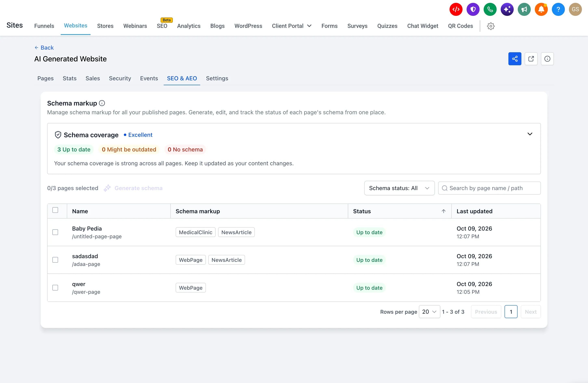Open the Beta SEO nav item

(162, 26)
